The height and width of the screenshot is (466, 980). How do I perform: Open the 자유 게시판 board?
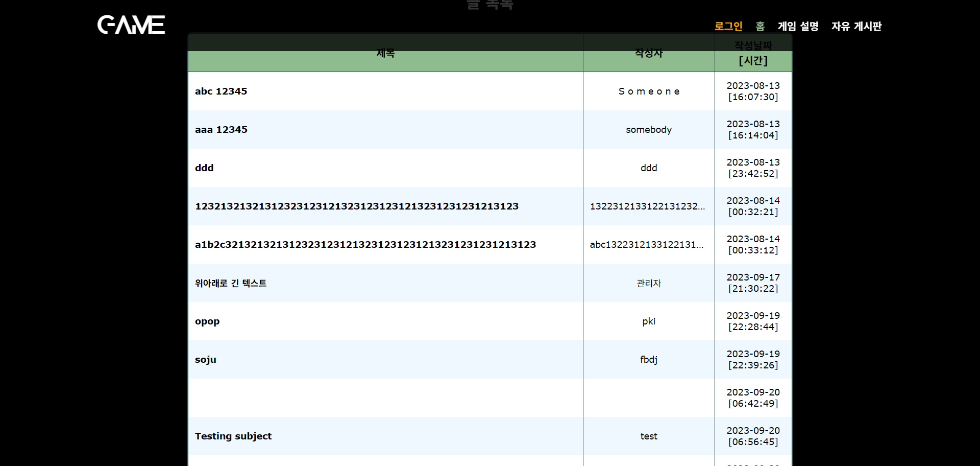pyautogui.click(x=856, y=26)
